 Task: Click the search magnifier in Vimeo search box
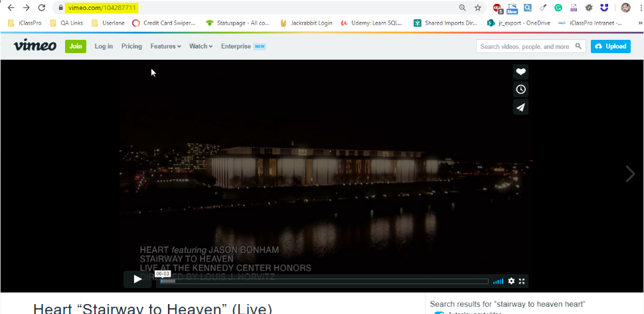tap(578, 46)
